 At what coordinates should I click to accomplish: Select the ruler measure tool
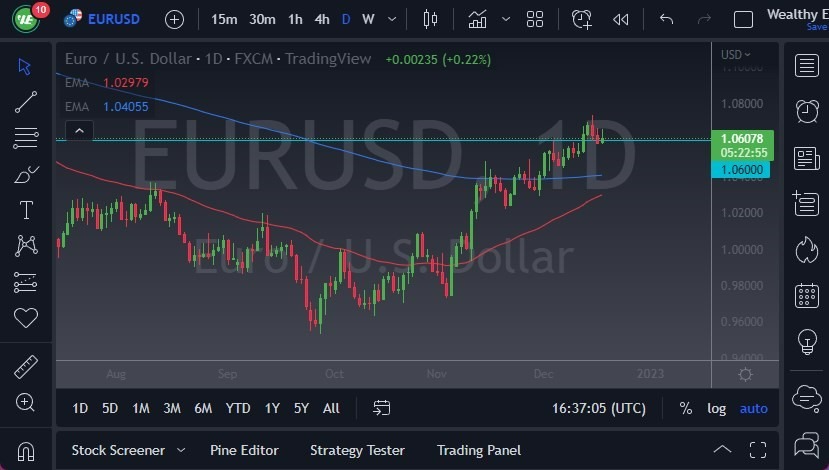tap(25, 366)
